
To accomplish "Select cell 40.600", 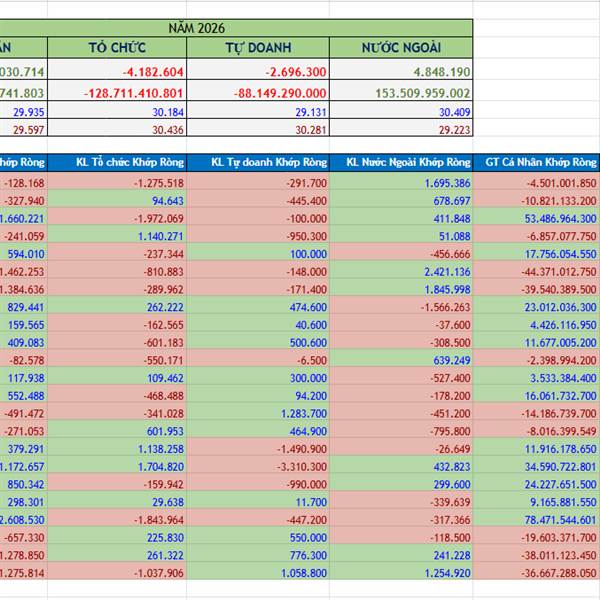I will 258,323.
